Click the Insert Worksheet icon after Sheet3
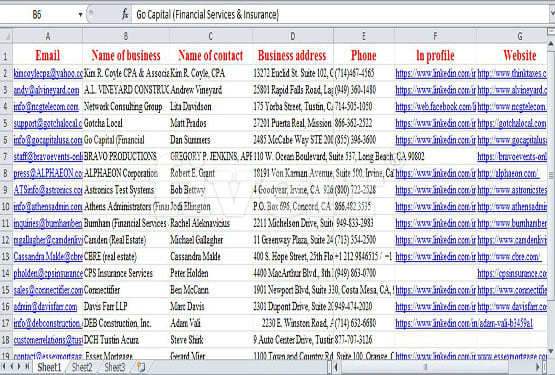The width and height of the screenshot is (555, 375). pos(141,367)
